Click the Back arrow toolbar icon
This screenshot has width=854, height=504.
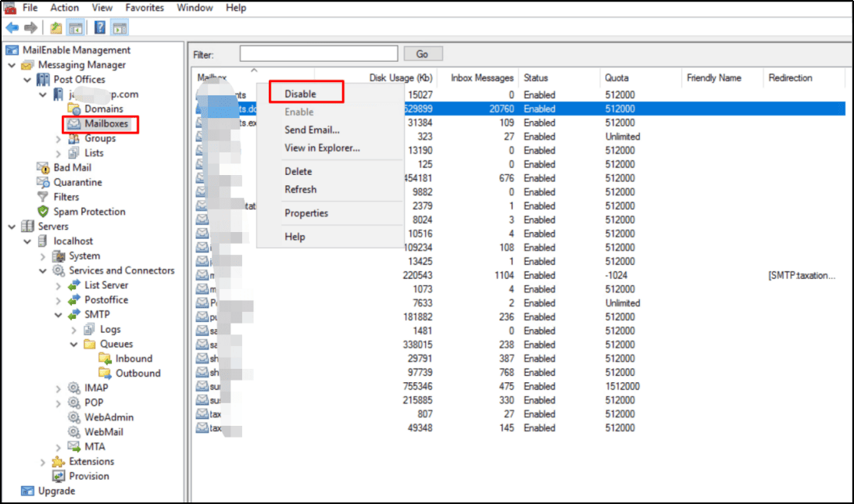click(12, 28)
